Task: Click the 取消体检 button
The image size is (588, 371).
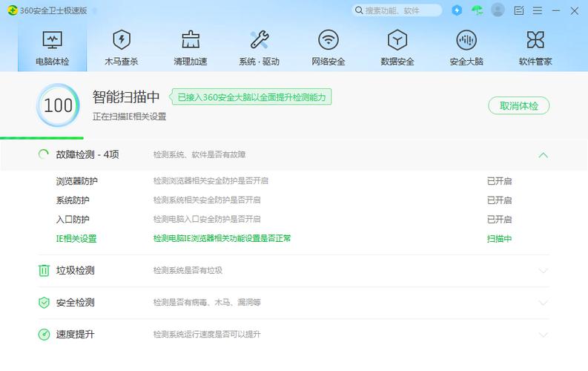Action: coord(519,106)
